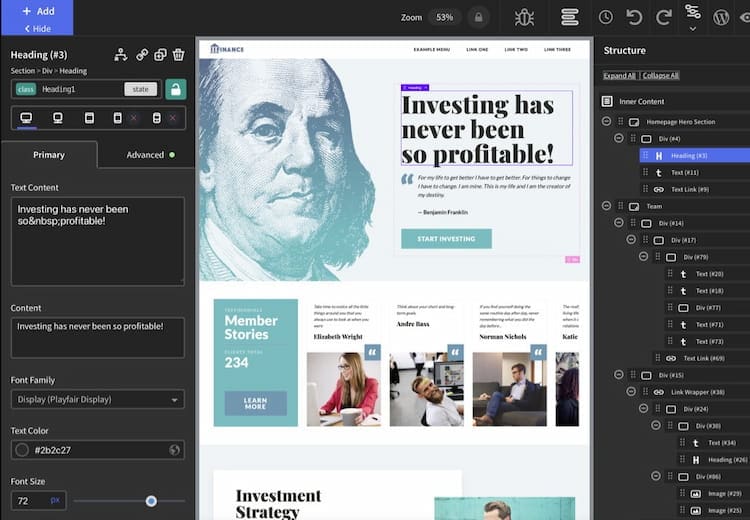Collapse the Div (#4) node
Screen dimensions: 750x520
[x=618, y=138]
